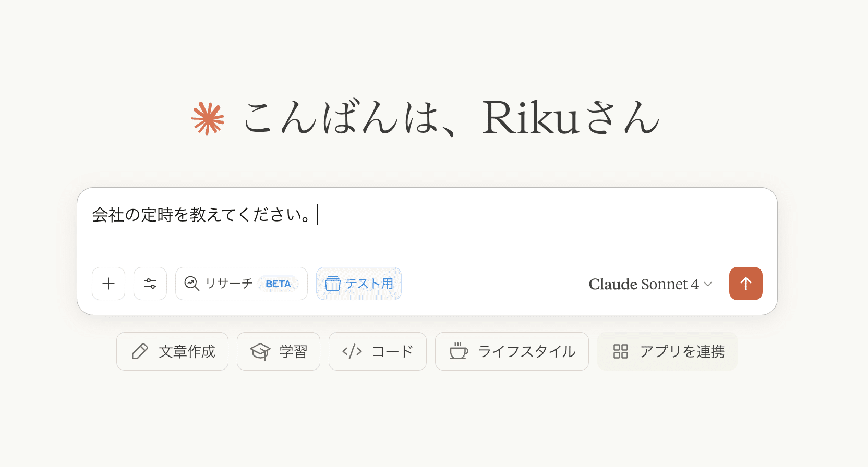Screen dimensions: 868x467
Task: Expand the chevron beside the model name
Action: [708, 284]
